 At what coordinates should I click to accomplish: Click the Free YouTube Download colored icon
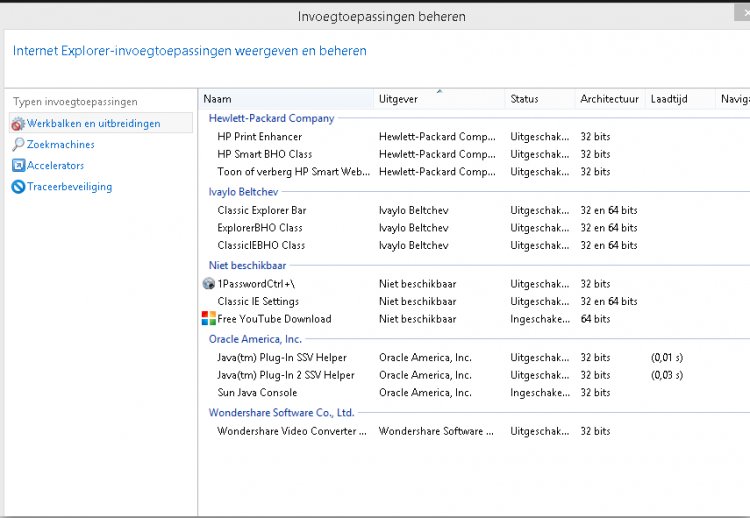(209, 319)
